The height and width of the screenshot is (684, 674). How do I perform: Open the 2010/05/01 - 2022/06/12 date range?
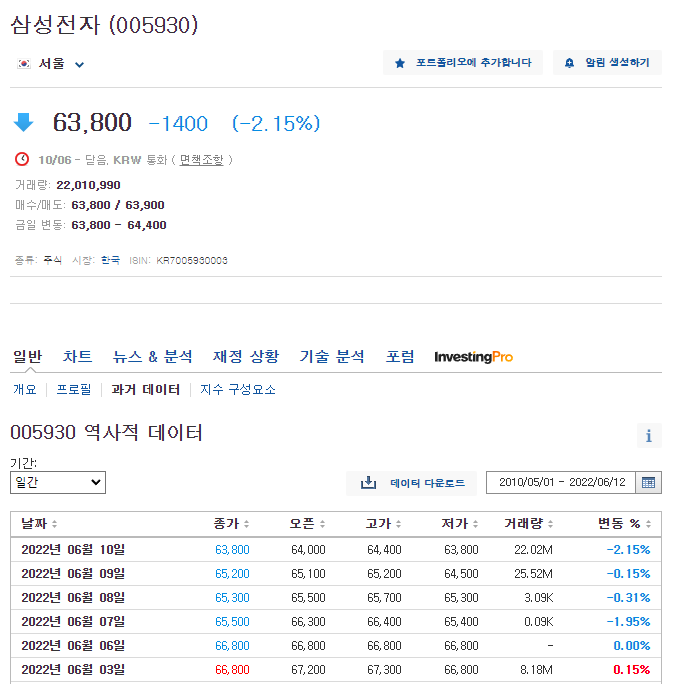[x=561, y=482]
